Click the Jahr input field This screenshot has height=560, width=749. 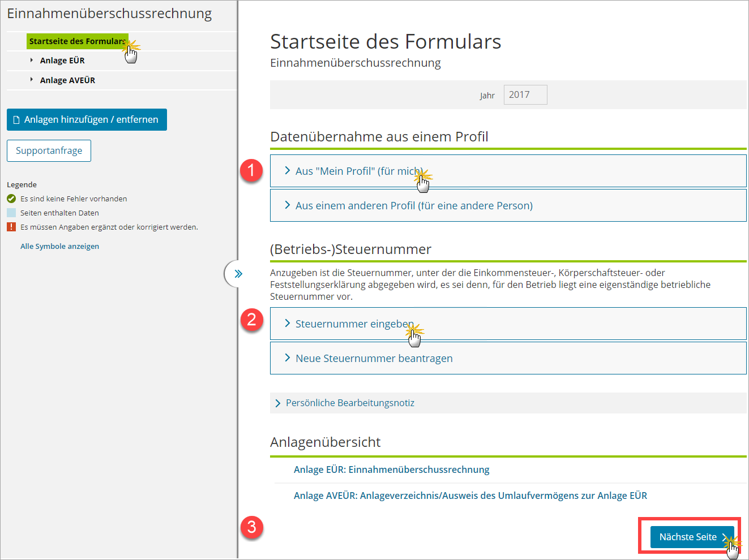pyautogui.click(x=525, y=95)
